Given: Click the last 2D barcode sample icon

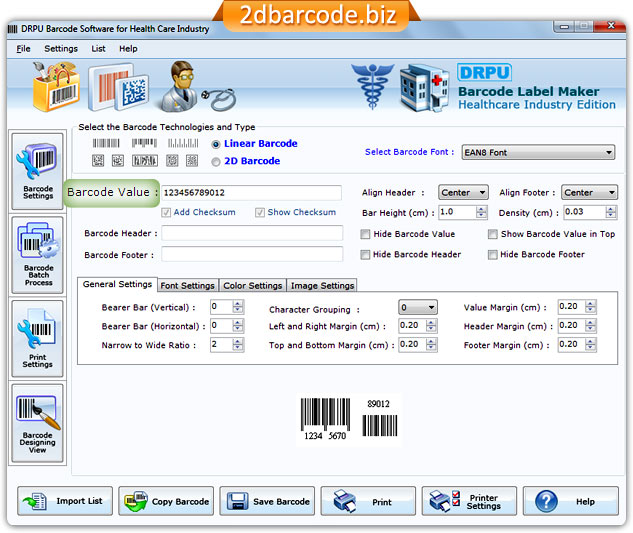Looking at the screenshot, I should pos(192,161).
